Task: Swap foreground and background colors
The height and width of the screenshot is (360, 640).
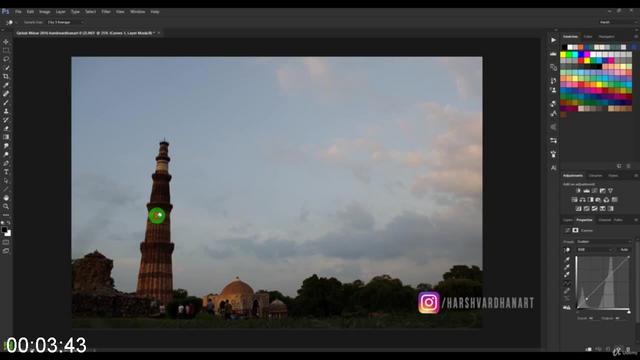Action: (x=9, y=223)
